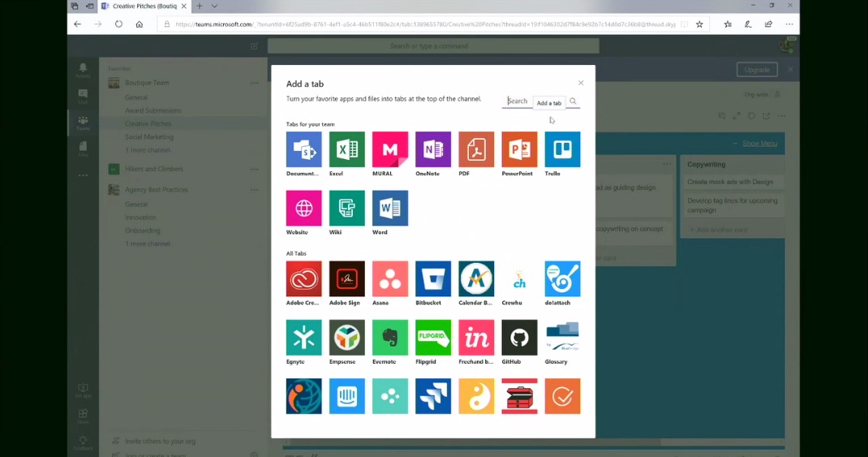Image resolution: width=868 pixels, height=457 pixels.
Task: Select the Excel tab app
Action: click(x=346, y=149)
